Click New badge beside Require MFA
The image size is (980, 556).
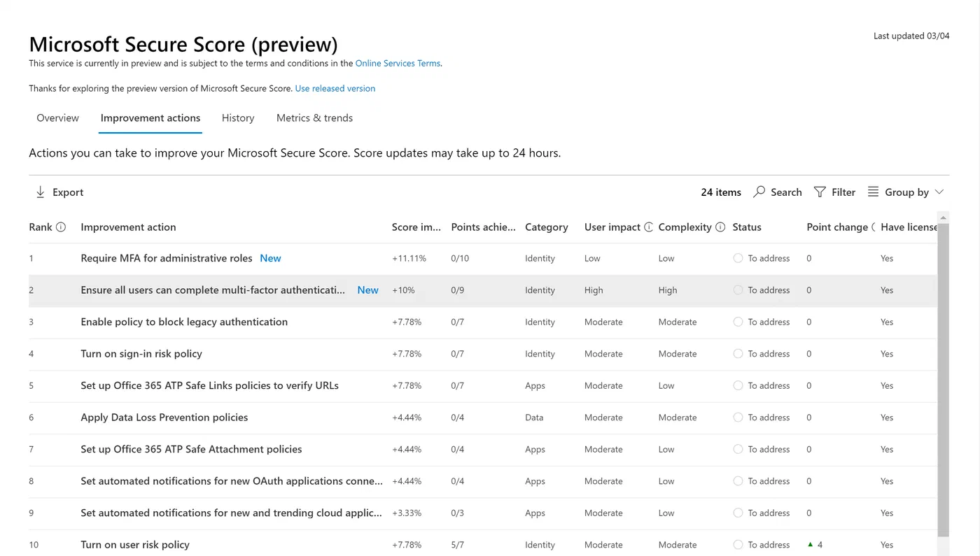[270, 258]
